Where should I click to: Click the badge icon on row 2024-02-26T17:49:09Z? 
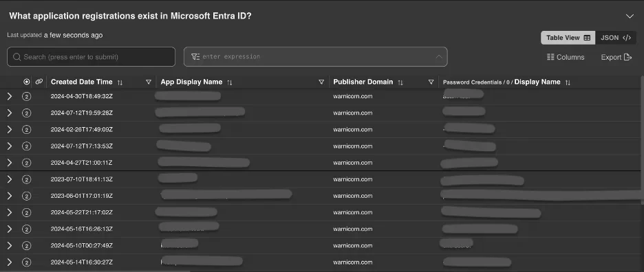[x=27, y=130]
